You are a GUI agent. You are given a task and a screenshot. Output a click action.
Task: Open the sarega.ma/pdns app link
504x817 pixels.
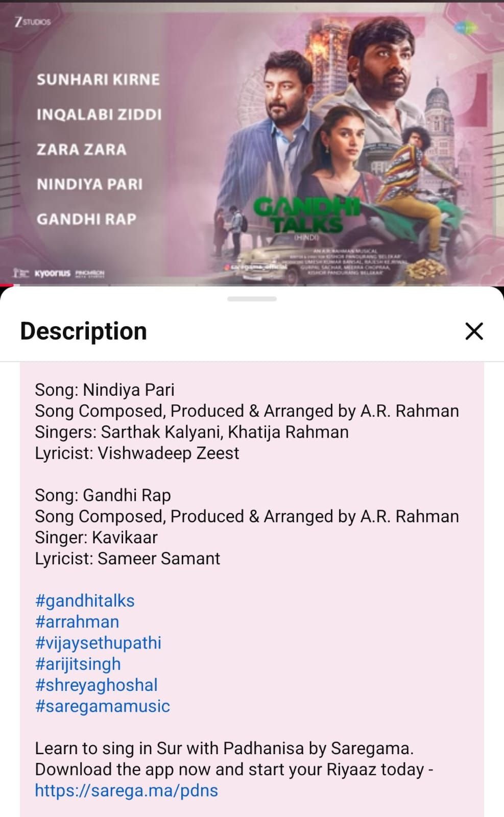pos(126,790)
